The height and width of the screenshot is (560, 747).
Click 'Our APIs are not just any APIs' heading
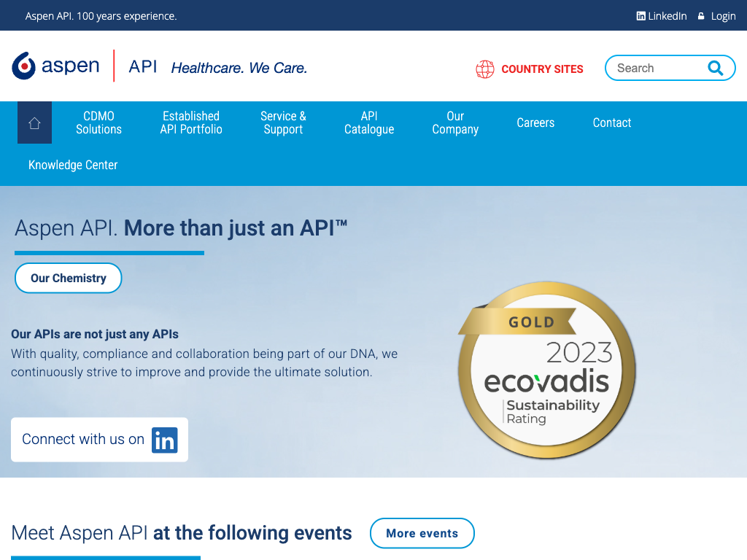pyautogui.click(x=95, y=334)
